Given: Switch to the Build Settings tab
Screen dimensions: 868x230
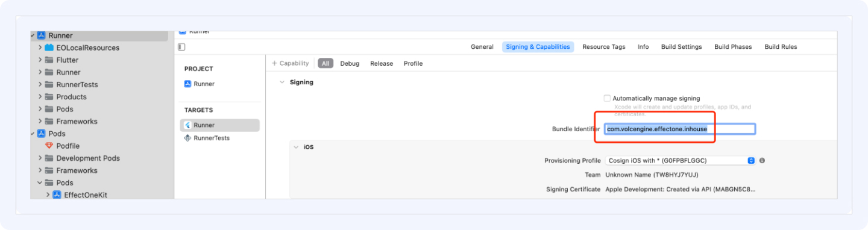Looking at the screenshot, I should tap(681, 47).
